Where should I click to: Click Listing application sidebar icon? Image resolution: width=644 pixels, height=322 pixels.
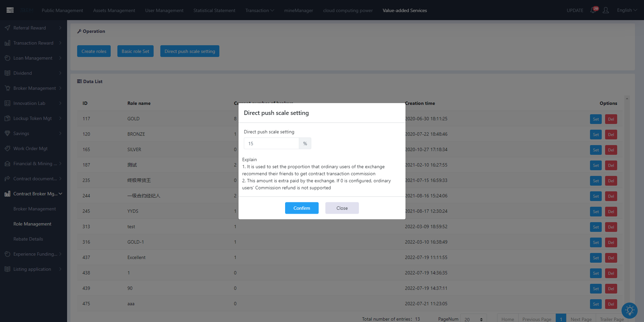pyautogui.click(x=7, y=269)
